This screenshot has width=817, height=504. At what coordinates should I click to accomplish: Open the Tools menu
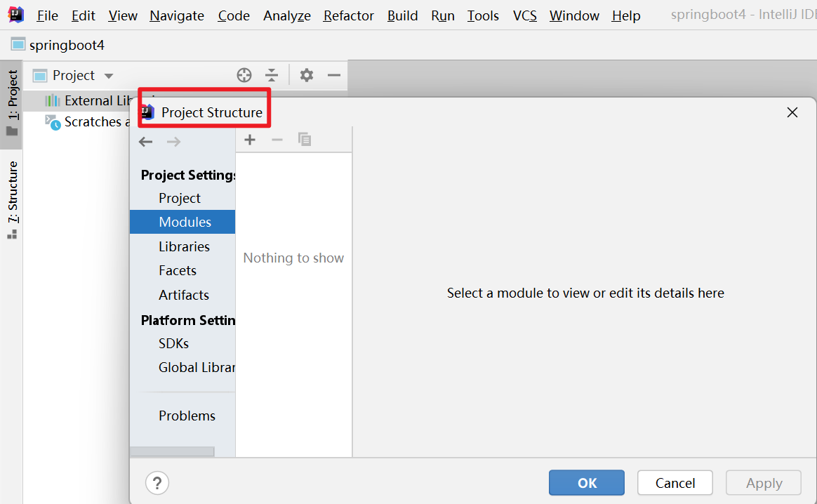pyautogui.click(x=483, y=15)
